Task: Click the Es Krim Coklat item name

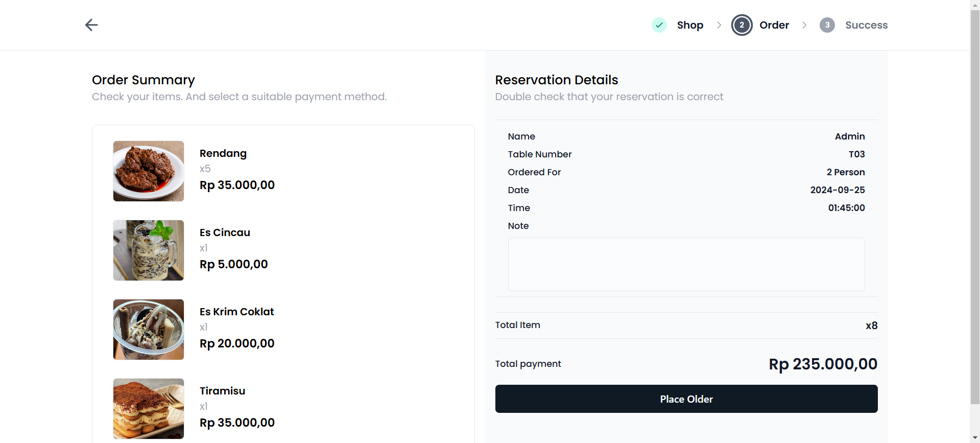Action: 236,312
